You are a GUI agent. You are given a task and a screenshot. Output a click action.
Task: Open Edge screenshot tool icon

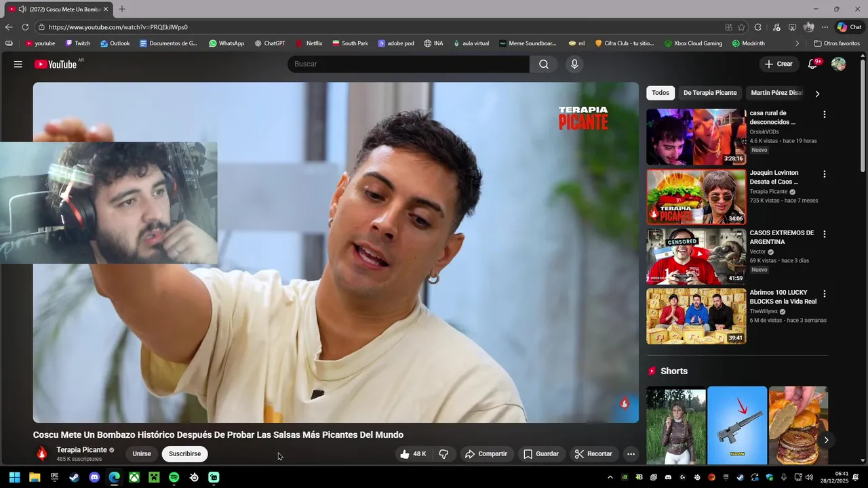(x=793, y=27)
